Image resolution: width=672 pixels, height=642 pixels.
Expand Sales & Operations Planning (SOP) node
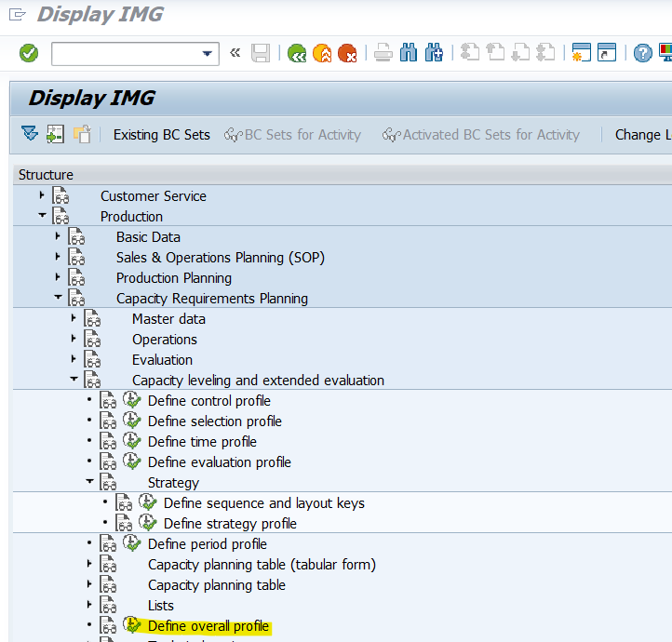click(x=58, y=257)
